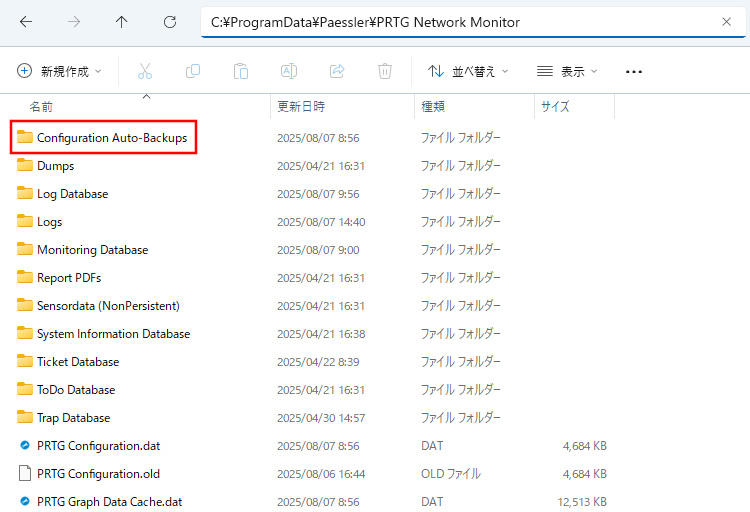Go forward with the right arrow

74,22
